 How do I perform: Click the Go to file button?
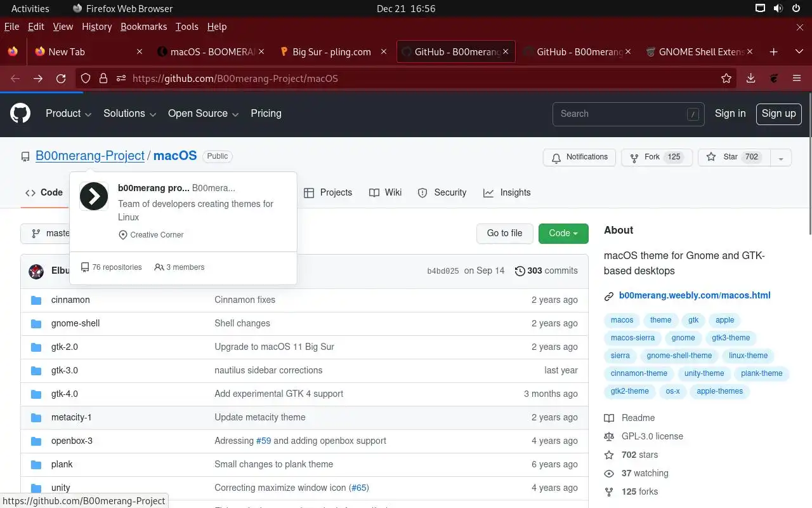pos(504,233)
